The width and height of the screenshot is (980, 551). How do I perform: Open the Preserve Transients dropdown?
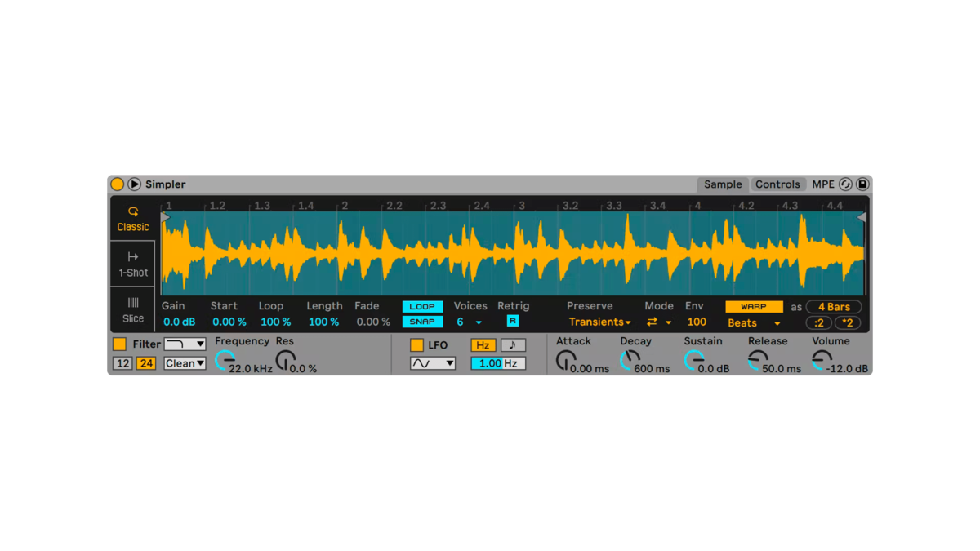point(599,322)
